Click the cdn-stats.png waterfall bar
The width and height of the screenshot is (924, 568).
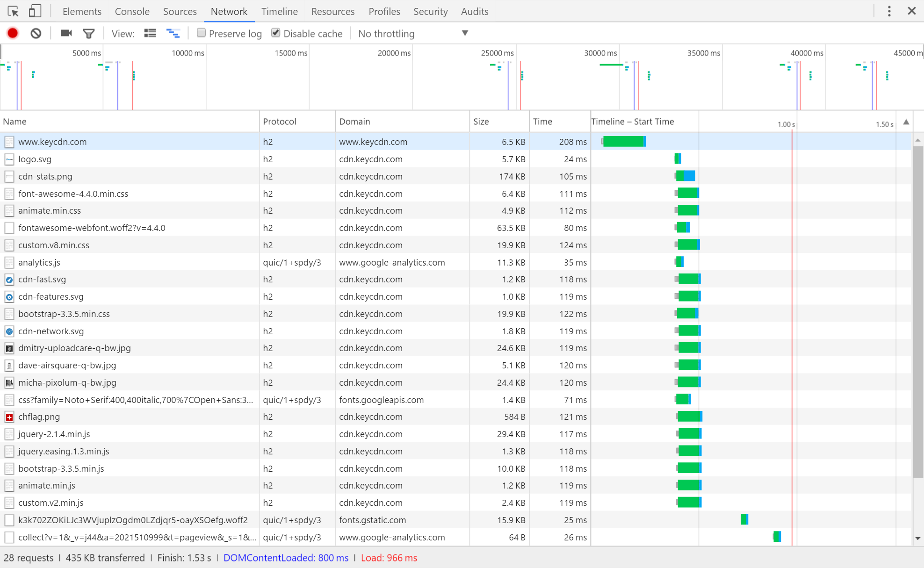click(685, 176)
